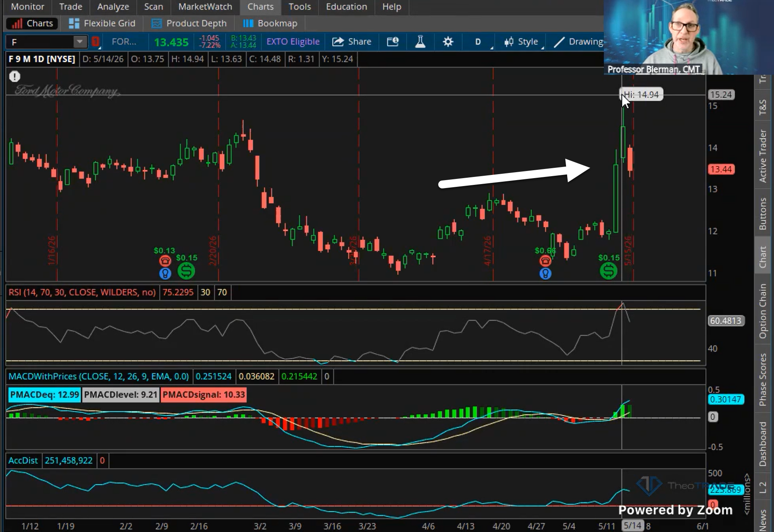Click the FOR... company description label
774x532 pixels.
pyautogui.click(x=124, y=42)
